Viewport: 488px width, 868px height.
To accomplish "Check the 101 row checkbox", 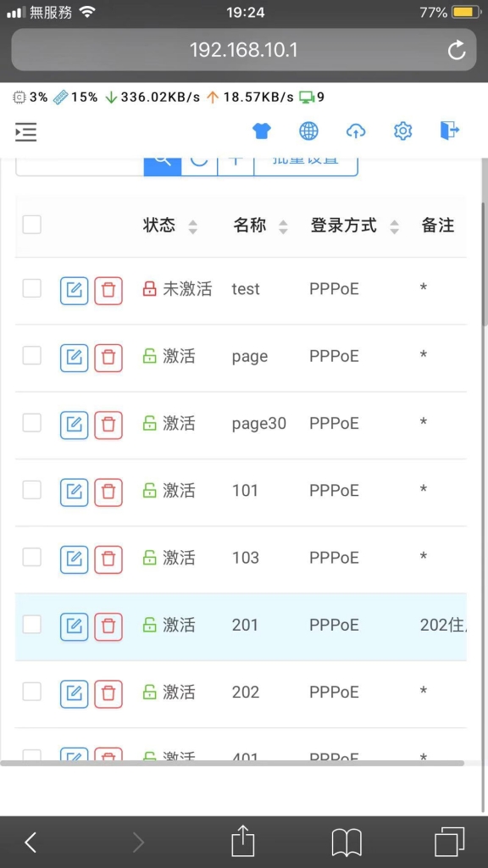I will (31, 490).
